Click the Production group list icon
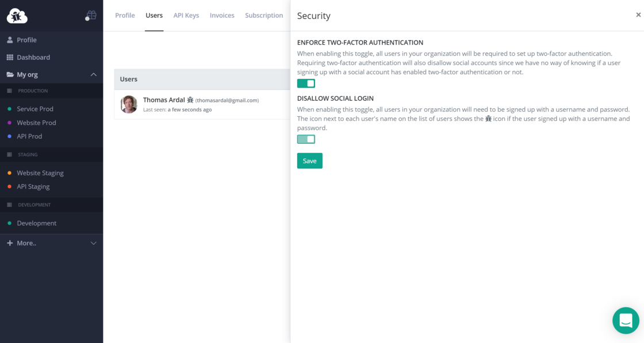 pyautogui.click(x=9, y=91)
